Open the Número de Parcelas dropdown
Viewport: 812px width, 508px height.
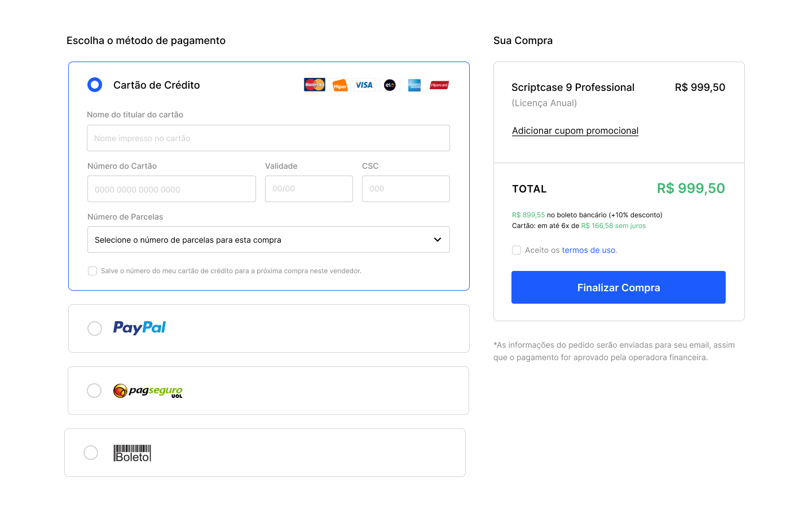coord(268,240)
